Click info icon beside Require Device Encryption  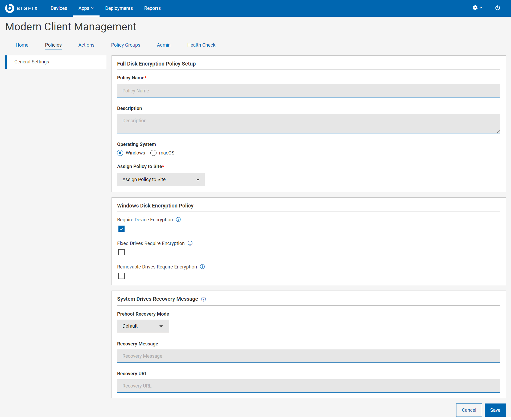click(x=178, y=219)
